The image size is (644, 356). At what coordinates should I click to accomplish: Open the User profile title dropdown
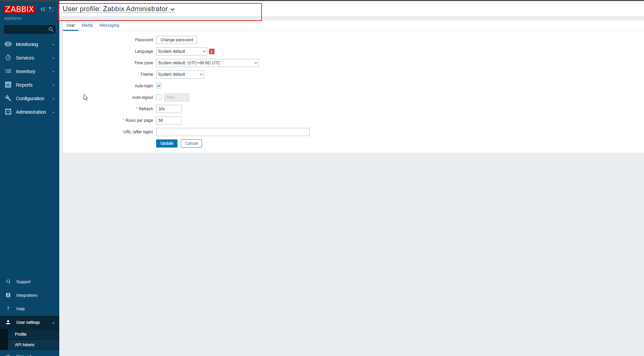pyautogui.click(x=119, y=9)
